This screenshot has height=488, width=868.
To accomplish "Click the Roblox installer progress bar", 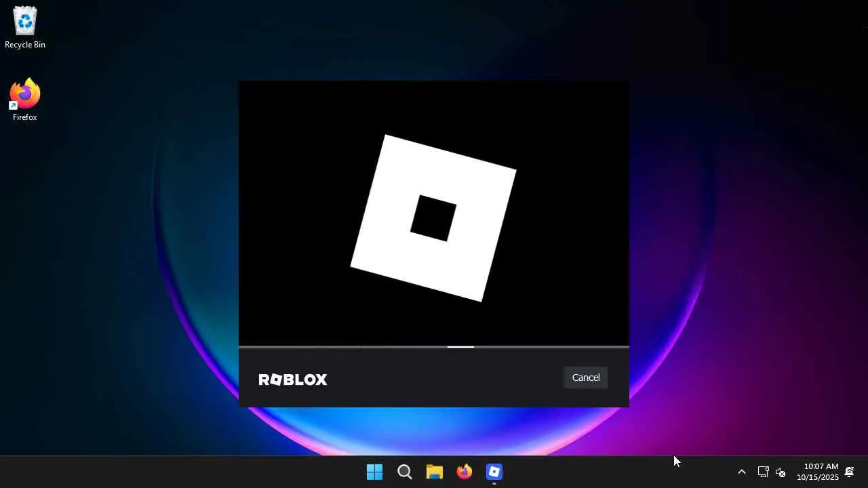I will [434, 347].
